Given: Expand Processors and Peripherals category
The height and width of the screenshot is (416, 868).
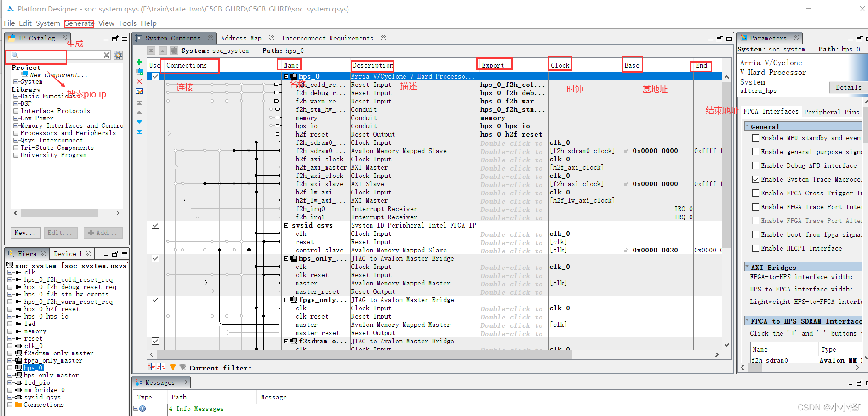Looking at the screenshot, I should [x=16, y=133].
